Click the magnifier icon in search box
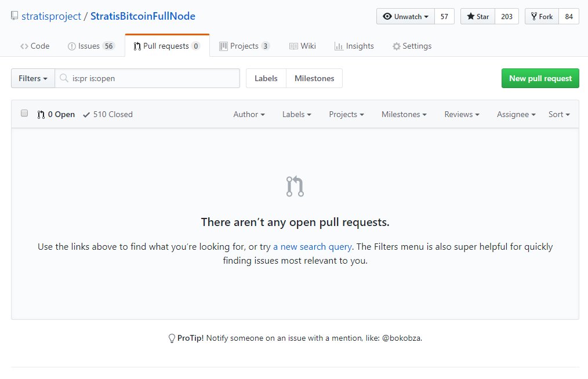 coord(64,78)
